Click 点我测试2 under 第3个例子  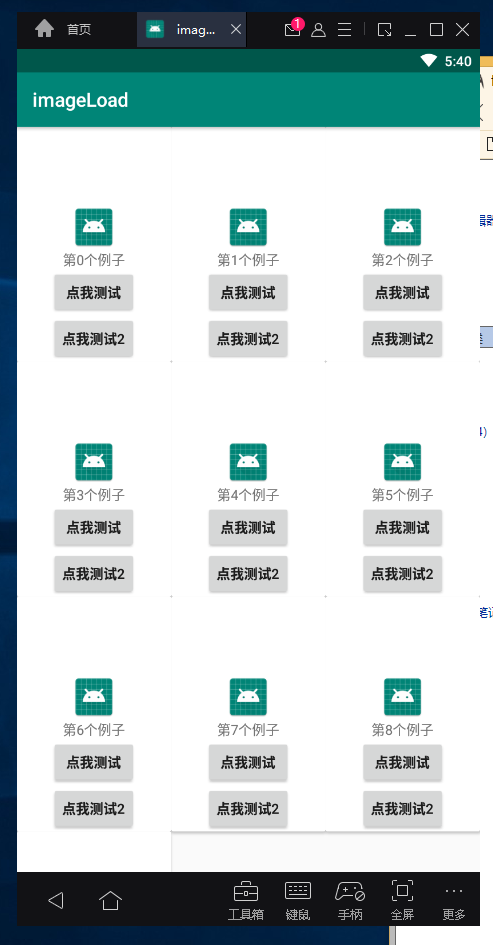[x=93, y=574]
